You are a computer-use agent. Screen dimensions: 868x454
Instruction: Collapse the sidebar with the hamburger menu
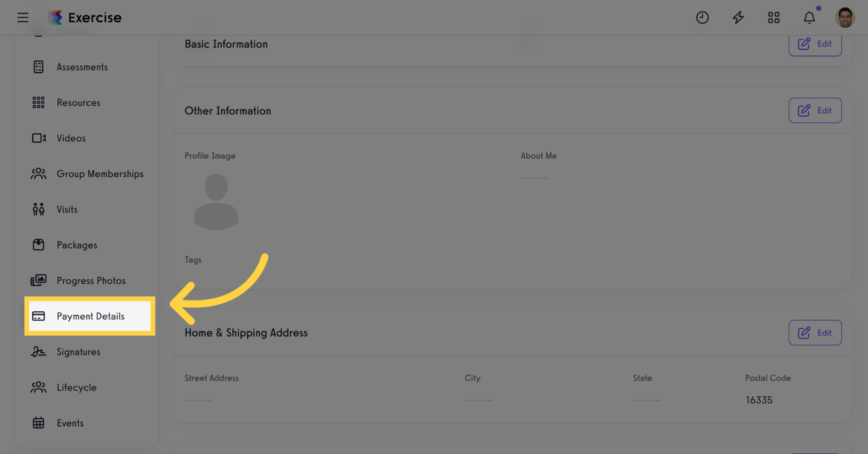coord(23,17)
